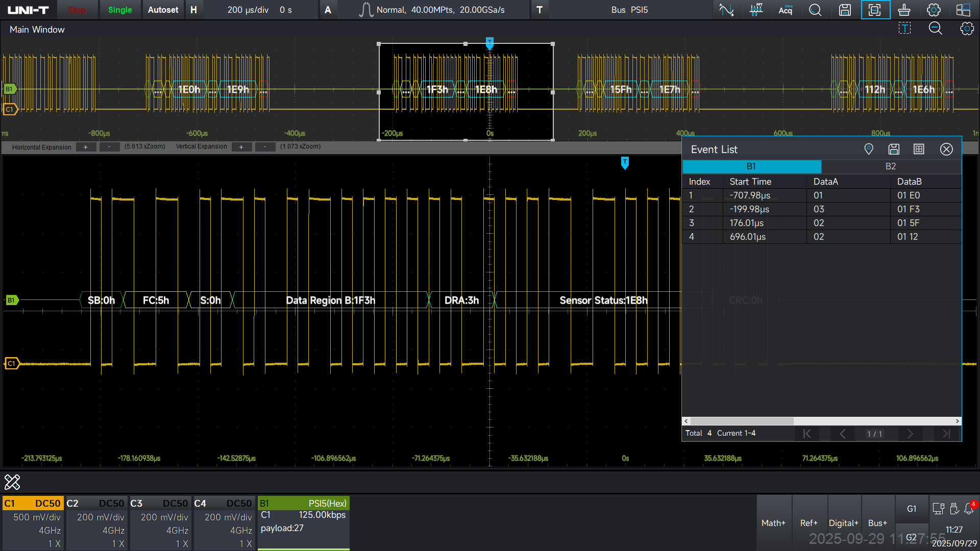Click the save (floppy disk) toolbar icon

(845, 10)
